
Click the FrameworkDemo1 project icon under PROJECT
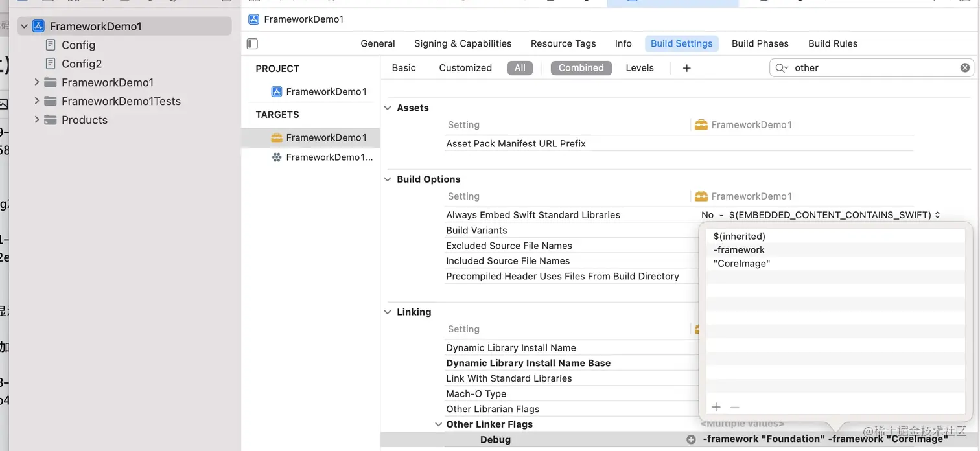click(277, 91)
